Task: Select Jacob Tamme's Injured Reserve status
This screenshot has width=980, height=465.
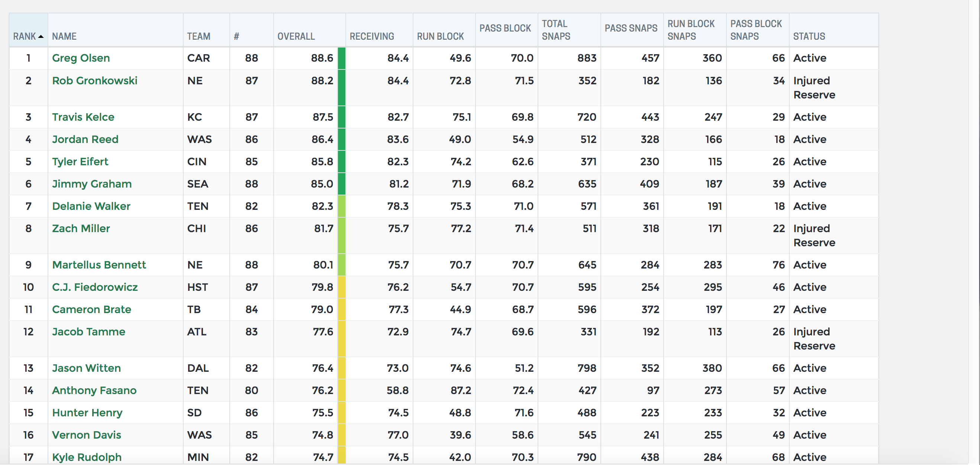Action: 814,339
